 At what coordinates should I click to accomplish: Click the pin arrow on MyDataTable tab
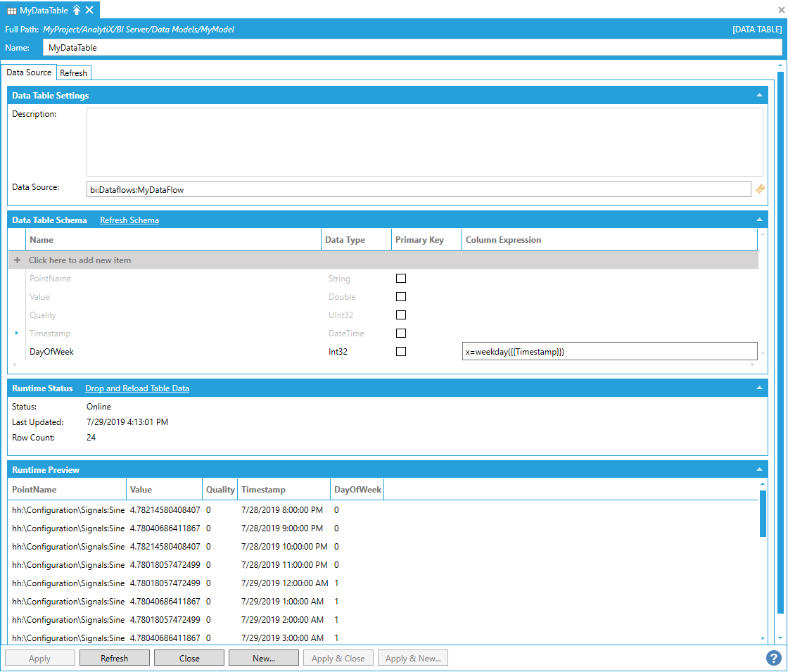pyautogui.click(x=77, y=10)
